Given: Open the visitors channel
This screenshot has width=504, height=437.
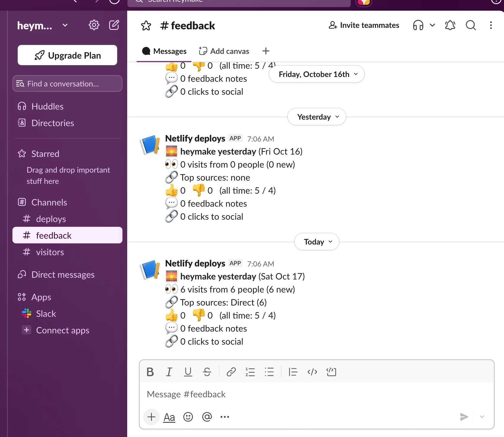Looking at the screenshot, I should coord(67,252).
